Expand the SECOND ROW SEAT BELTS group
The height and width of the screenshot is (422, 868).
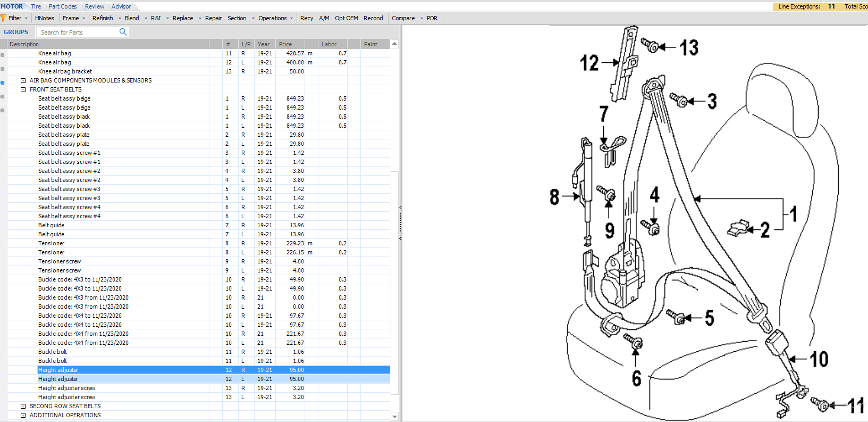click(23, 406)
